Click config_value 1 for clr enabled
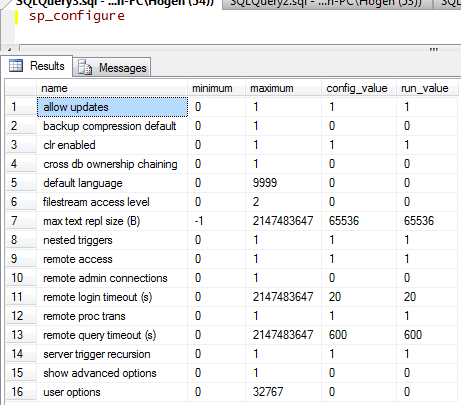Screen dimensions: 461x405 (359, 145)
